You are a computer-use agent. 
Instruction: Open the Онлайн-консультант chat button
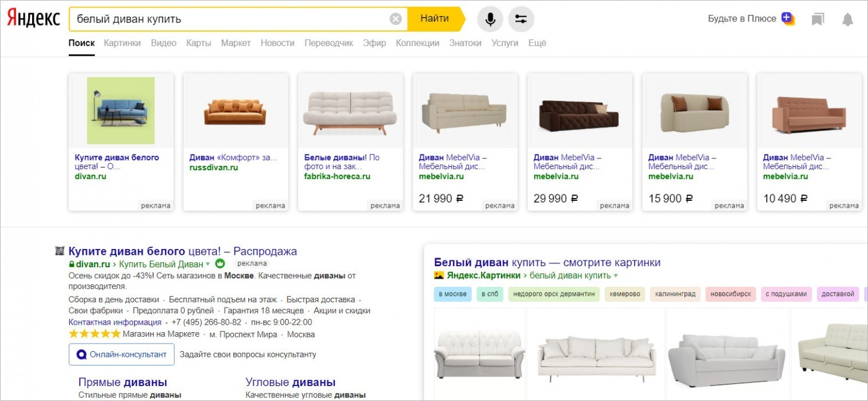[122, 354]
